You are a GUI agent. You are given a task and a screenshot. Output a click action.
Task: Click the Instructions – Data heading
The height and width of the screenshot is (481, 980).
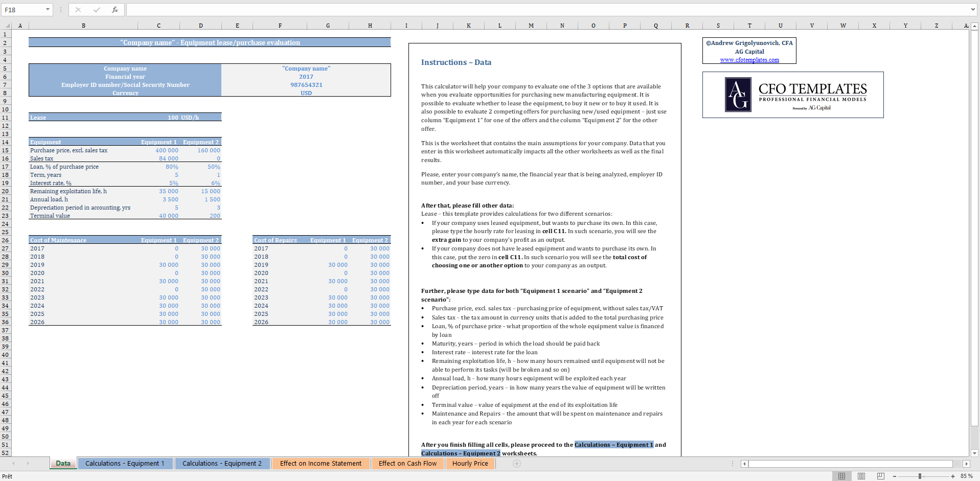point(456,62)
